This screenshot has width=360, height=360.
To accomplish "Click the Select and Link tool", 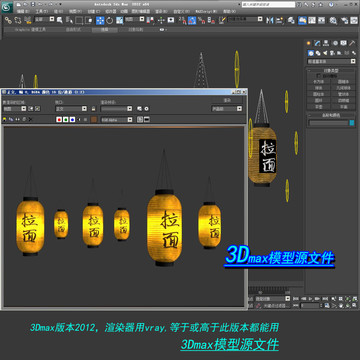I will click(x=8, y=20).
